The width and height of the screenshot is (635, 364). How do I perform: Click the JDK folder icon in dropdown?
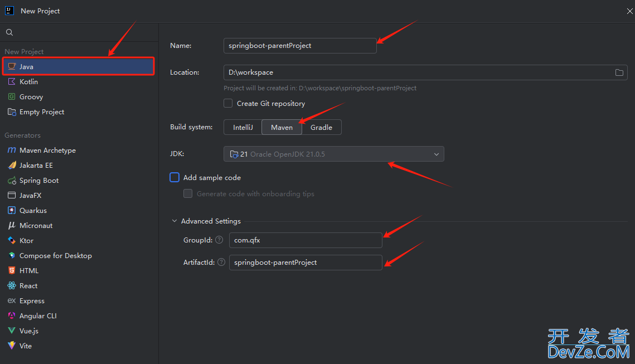[234, 154]
